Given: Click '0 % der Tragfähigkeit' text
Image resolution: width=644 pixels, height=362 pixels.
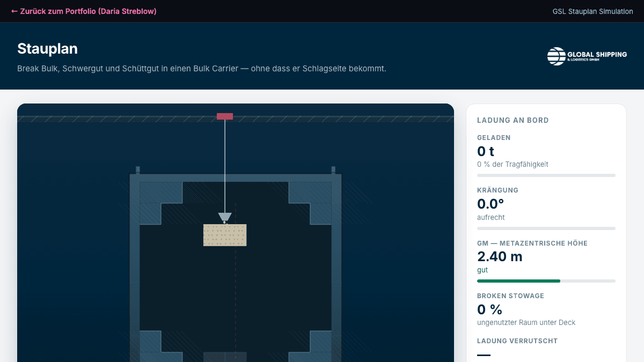Looking at the screenshot, I should click(x=513, y=164).
